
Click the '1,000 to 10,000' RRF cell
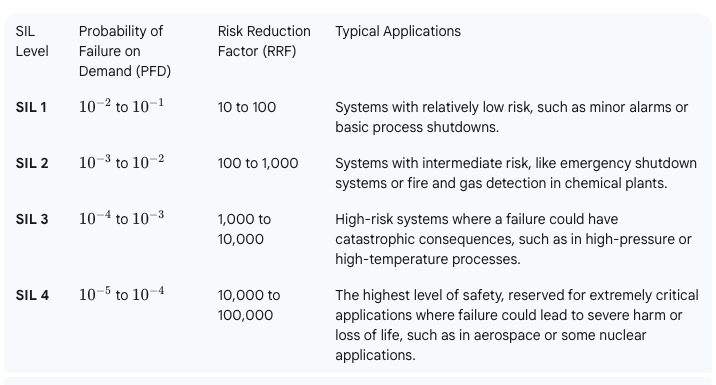pos(244,229)
